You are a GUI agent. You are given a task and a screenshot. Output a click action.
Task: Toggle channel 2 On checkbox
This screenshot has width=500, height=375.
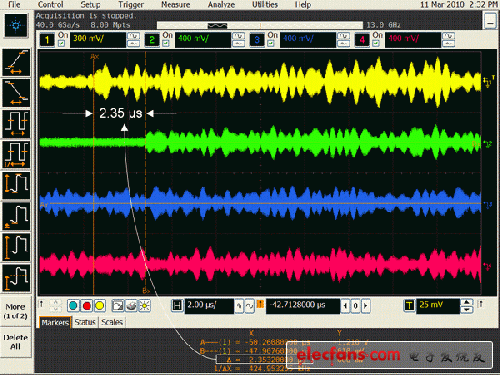click(x=166, y=43)
